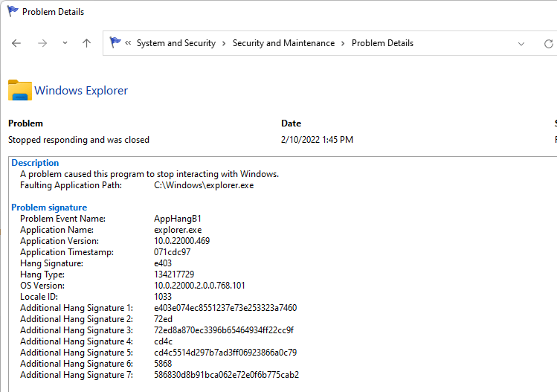
Task: Select hang type value 134217729
Action: click(x=174, y=274)
